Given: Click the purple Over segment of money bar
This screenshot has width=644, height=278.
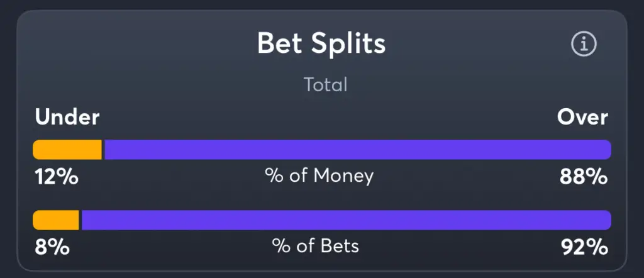Looking at the screenshot, I should 358,150.
